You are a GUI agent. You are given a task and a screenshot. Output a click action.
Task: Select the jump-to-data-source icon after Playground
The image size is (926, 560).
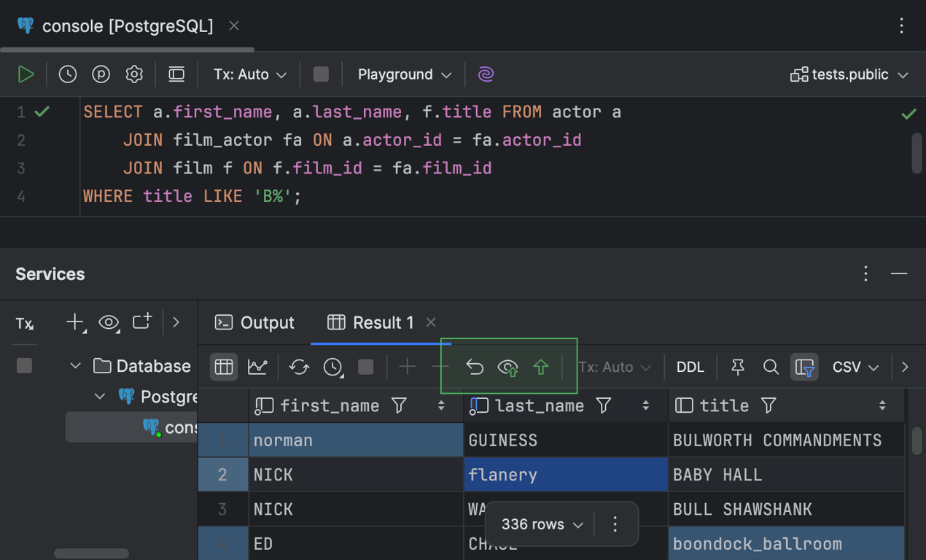(x=486, y=74)
